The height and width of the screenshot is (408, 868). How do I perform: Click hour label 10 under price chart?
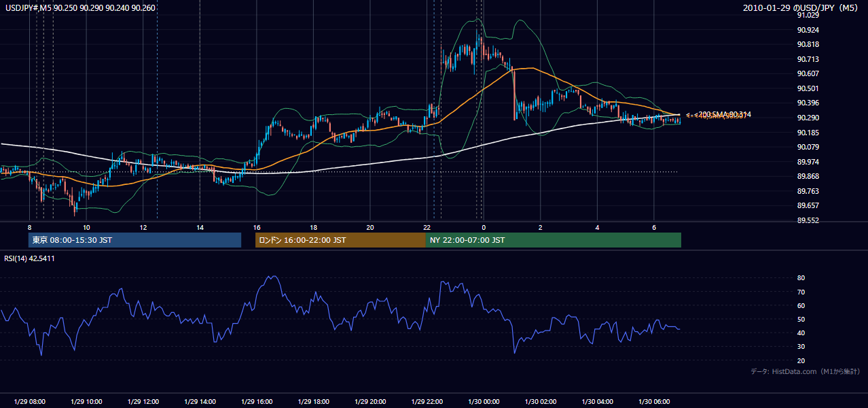86,227
